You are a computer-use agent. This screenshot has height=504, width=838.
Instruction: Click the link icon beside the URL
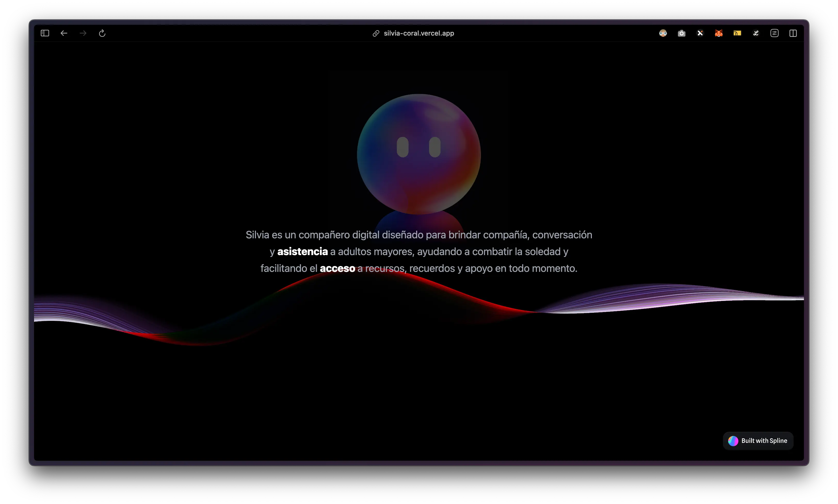point(376,33)
